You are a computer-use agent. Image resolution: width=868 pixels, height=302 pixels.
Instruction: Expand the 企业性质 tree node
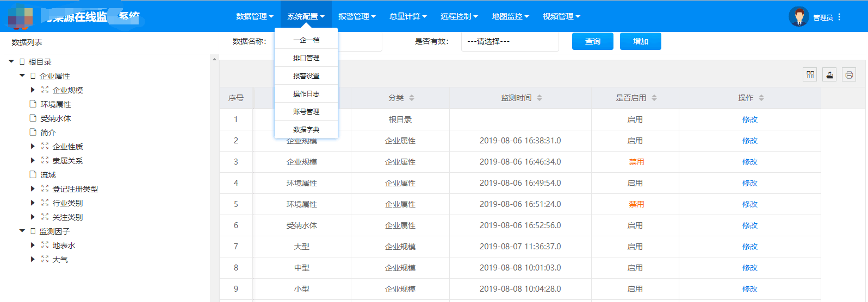pyautogui.click(x=33, y=146)
